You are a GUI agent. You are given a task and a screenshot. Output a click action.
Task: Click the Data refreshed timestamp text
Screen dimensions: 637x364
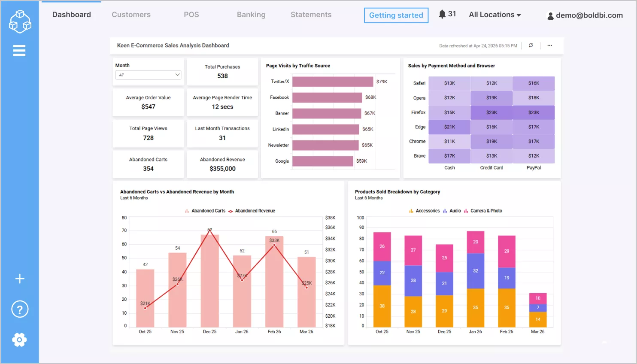pos(478,46)
